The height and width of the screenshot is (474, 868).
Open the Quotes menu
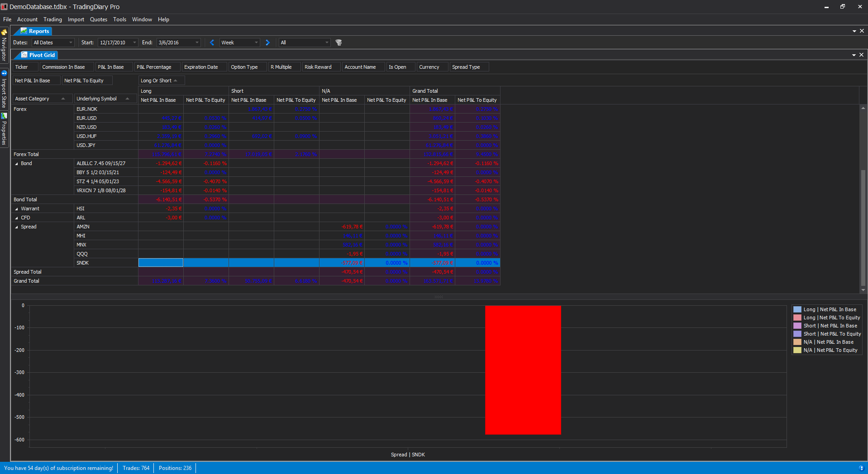(99, 19)
